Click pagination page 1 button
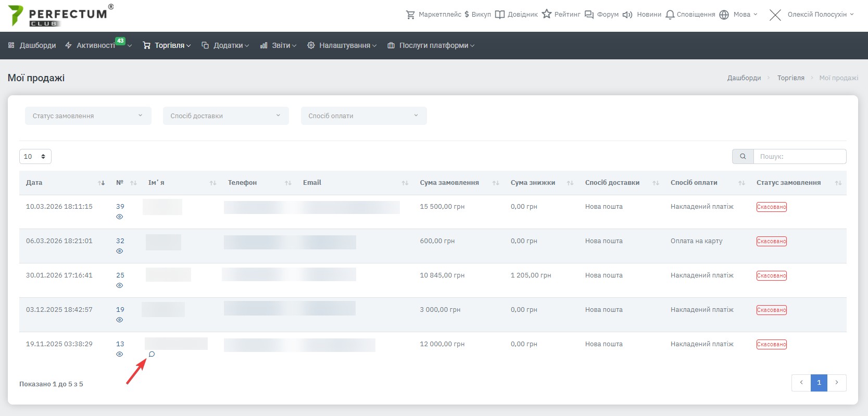868x416 pixels. tap(819, 383)
